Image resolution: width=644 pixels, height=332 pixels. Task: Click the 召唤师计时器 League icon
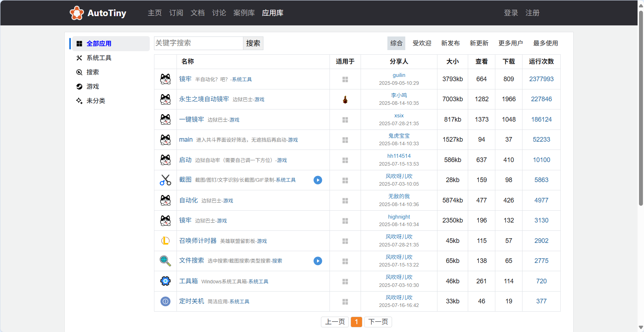165,241
